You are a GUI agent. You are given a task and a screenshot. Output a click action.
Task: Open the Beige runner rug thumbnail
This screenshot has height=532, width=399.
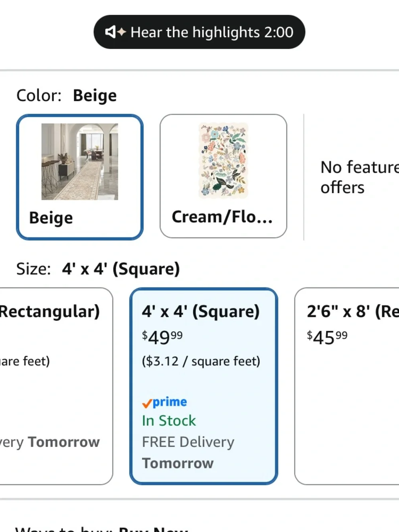(x=80, y=162)
